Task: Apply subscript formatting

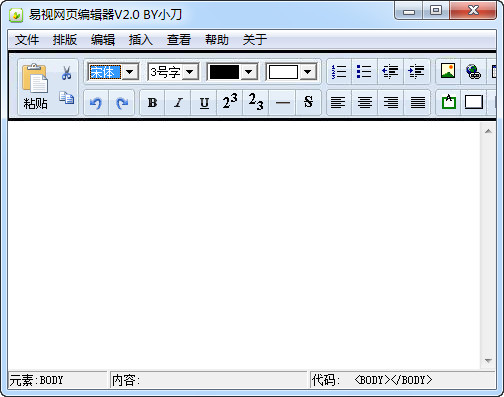Action: click(256, 103)
